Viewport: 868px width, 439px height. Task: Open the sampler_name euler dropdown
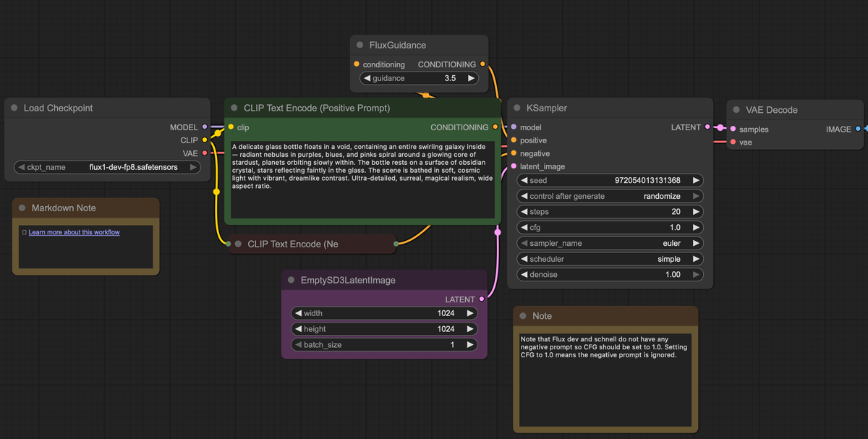tap(610, 243)
